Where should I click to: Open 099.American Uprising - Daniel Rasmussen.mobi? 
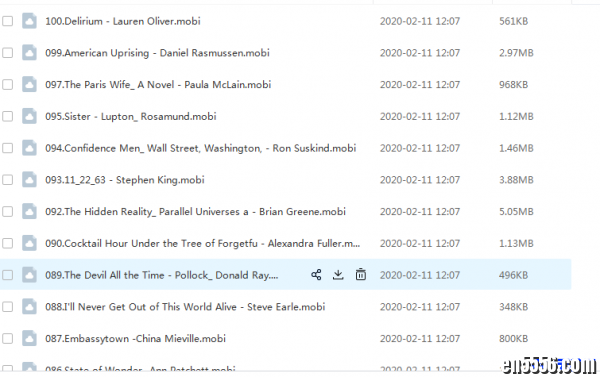[157, 53]
